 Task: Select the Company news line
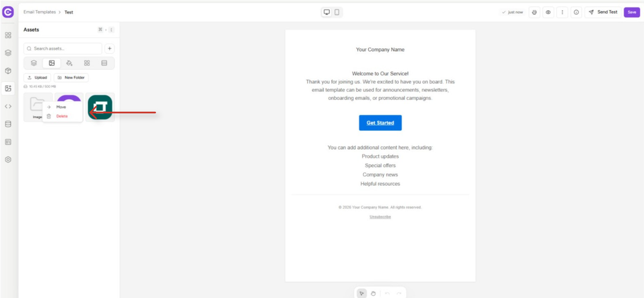[x=380, y=175]
